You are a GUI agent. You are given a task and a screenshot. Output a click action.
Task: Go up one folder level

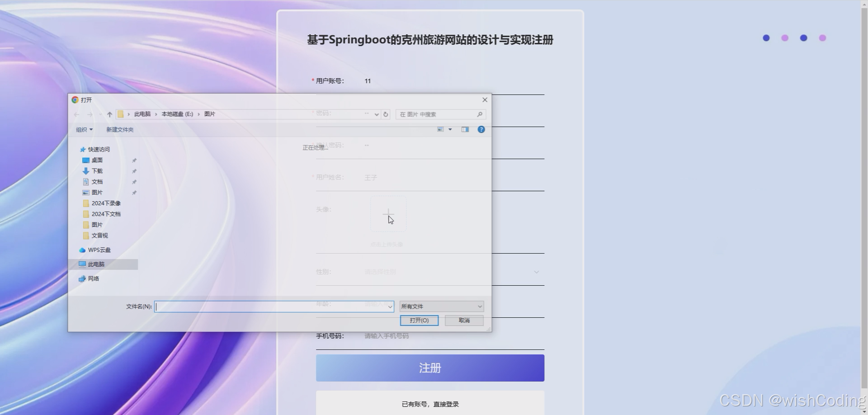(109, 114)
